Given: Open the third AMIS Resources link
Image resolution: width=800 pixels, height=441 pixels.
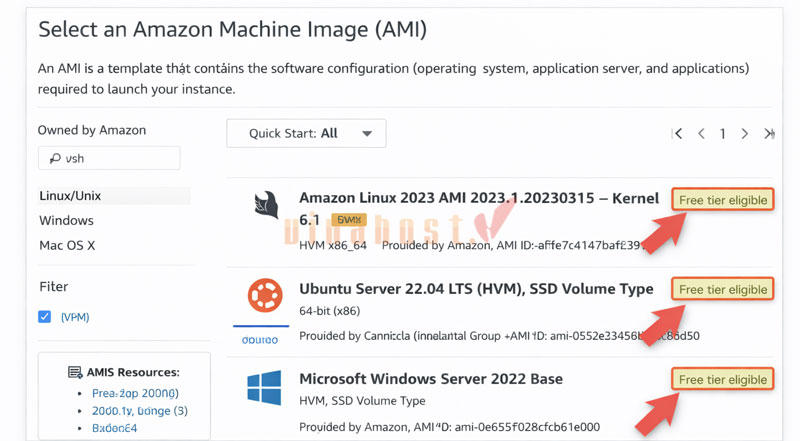Looking at the screenshot, I should point(114,428).
